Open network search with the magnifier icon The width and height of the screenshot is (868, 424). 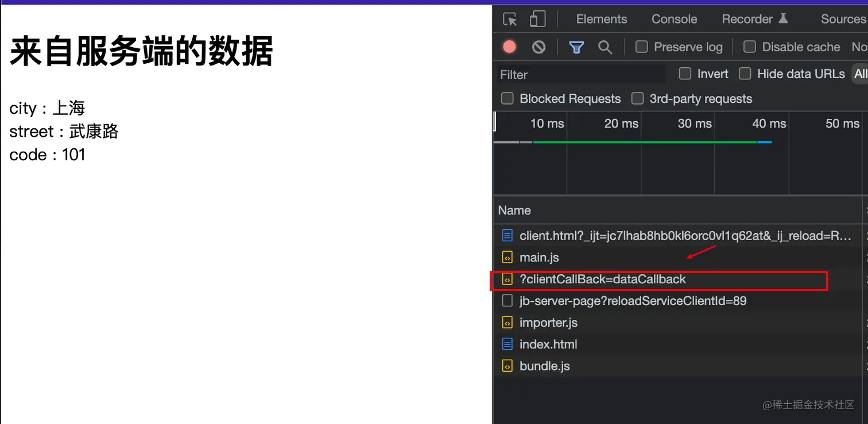pos(604,47)
